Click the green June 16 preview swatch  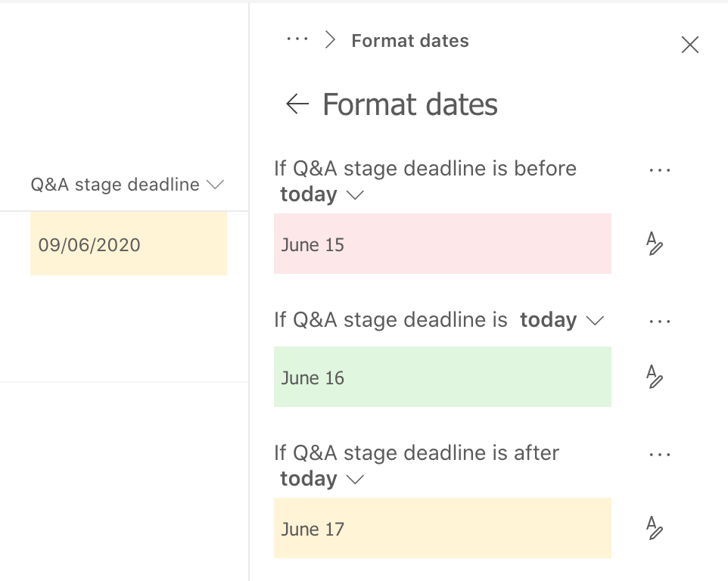point(442,377)
